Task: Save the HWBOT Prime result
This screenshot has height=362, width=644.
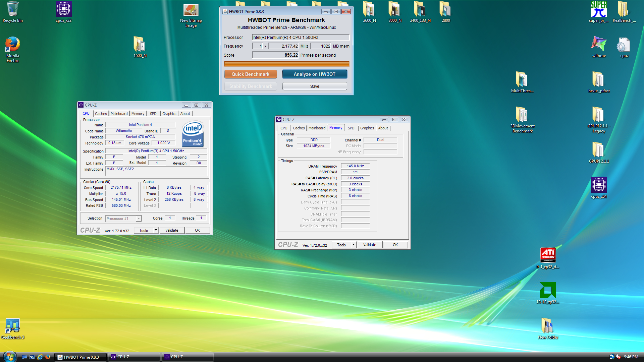Action: (x=315, y=86)
